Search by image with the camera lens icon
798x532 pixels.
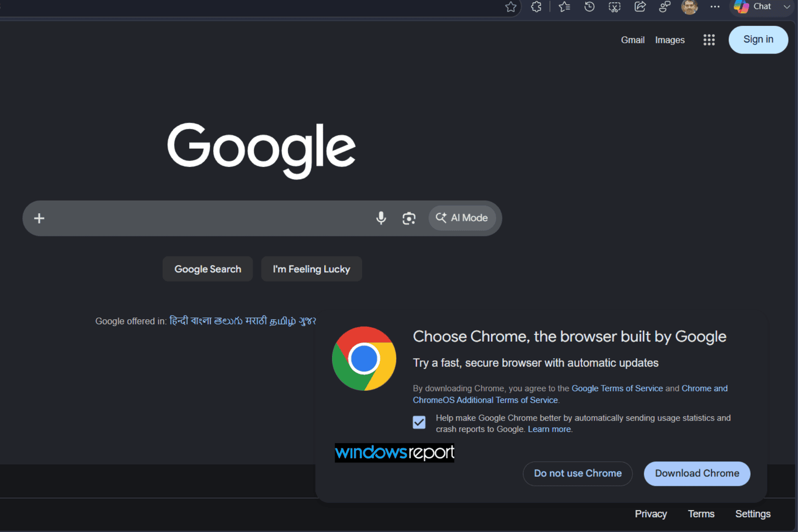409,218
